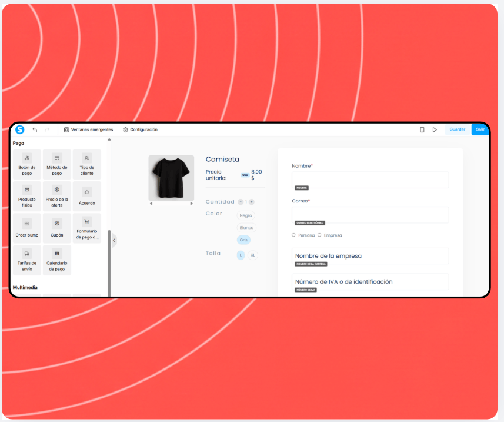Select the Método de pago element
Viewport: 504px width, 422px height.
coord(57,164)
